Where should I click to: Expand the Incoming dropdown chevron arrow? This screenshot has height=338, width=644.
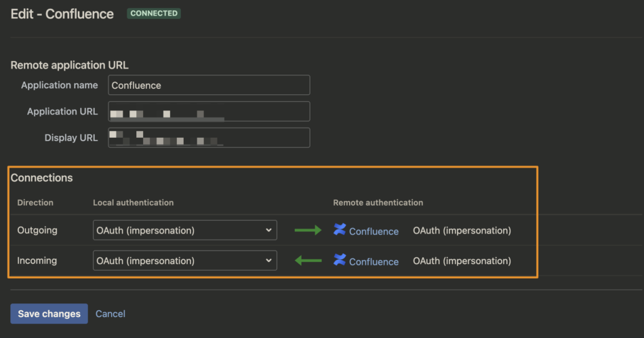click(268, 261)
